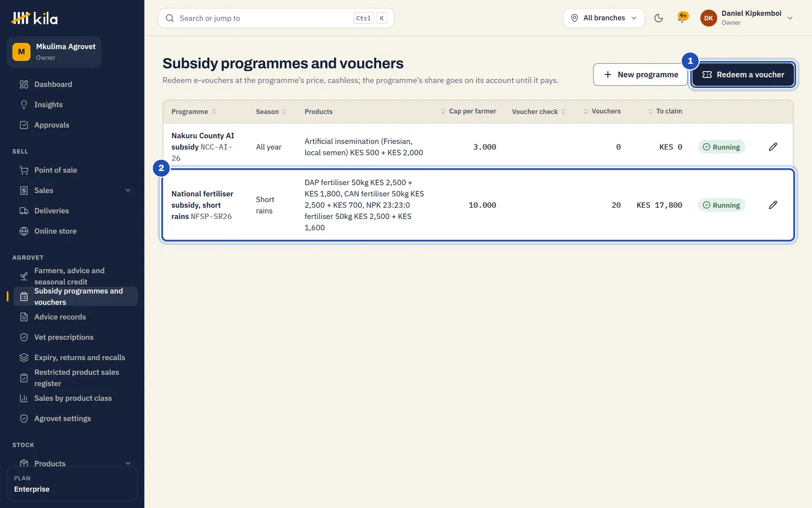Toggle dark mode moon icon
This screenshot has height=508, width=812.
[x=658, y=18]
